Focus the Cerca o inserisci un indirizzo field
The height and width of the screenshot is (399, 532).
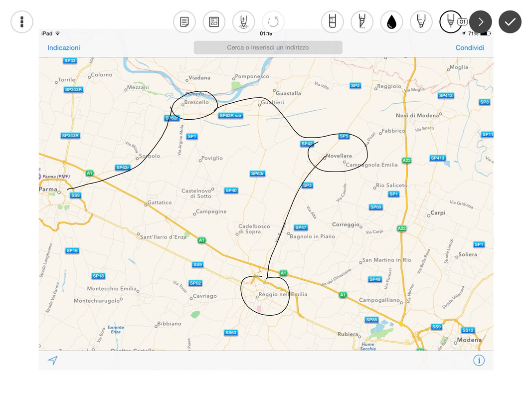point(268,47)
